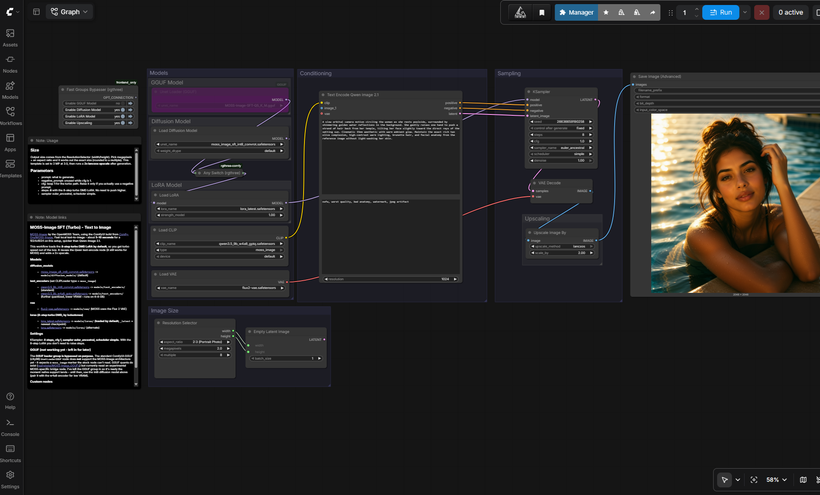Click the first warning triangle toolbar icon
This screenshot has height=495, width=820.
pos(621,13)
